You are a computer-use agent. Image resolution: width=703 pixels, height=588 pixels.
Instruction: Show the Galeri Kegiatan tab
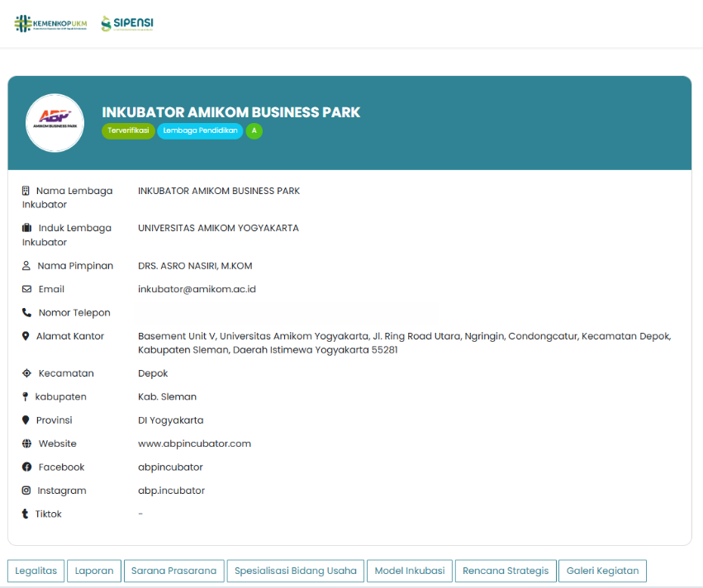tap(602, 571)
